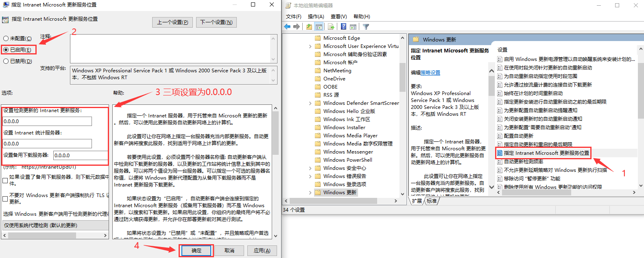
Task: Click the Export list toolbar icon
Action: click(x=331, y=27)
